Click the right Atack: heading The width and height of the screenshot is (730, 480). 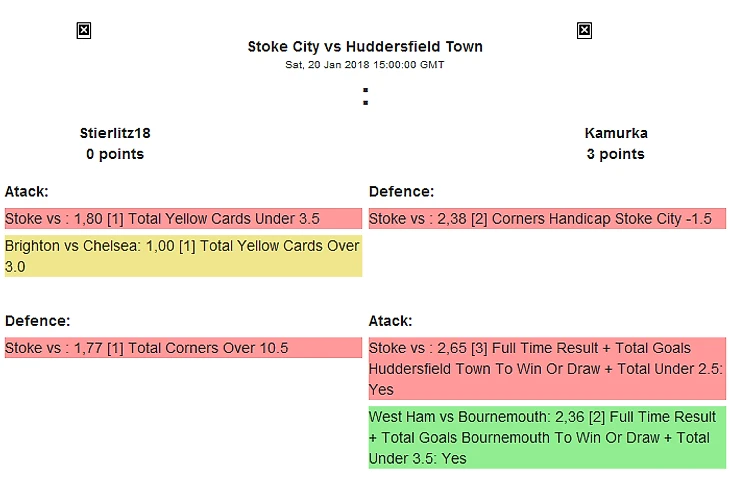coord(391,321)
